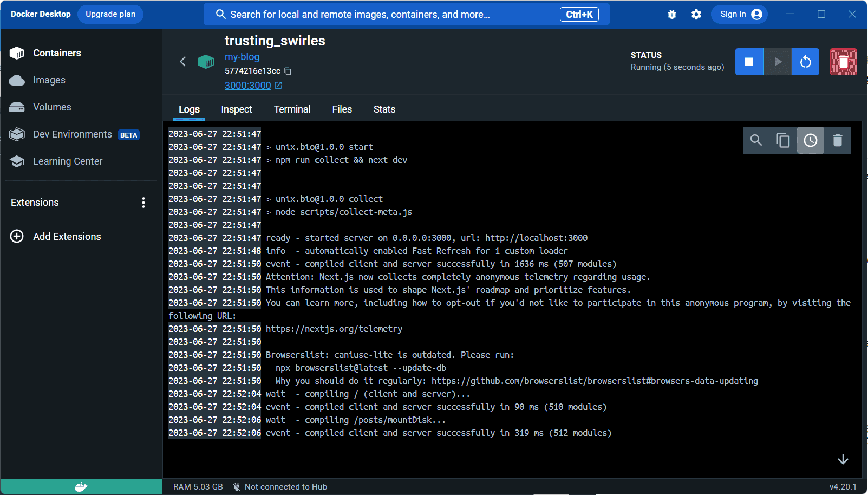Clear the logs with trash icon
Image resolution: width=868 pixels, height=495 pixels.
tap(838, 140)
